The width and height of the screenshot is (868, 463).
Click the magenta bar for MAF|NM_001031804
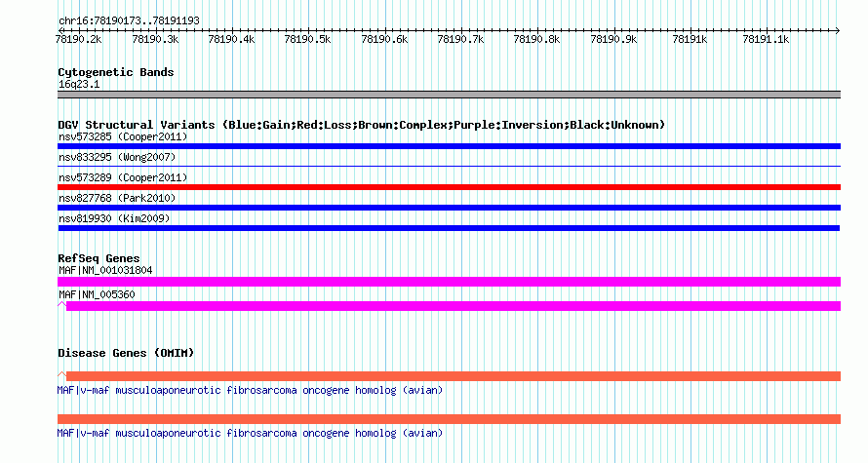449,282
